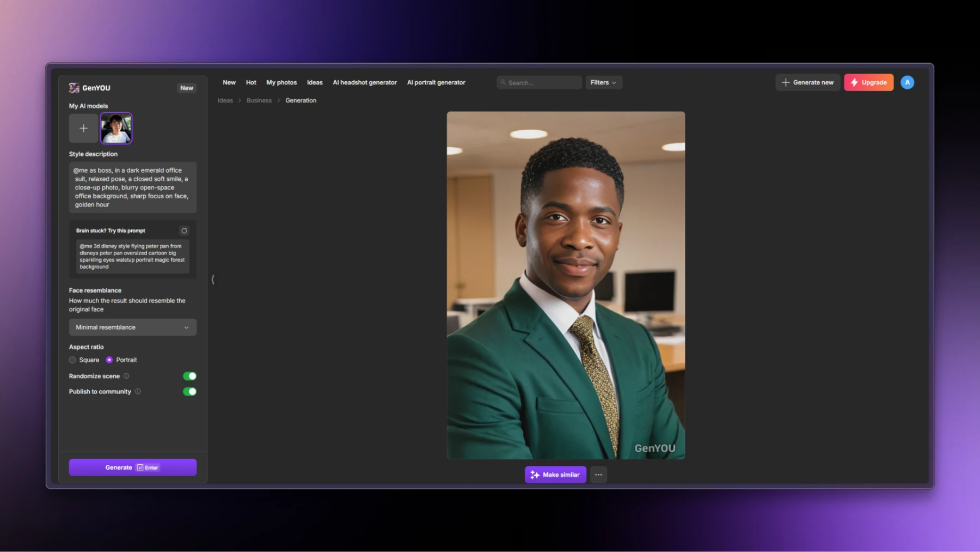
Task: Open the AI headshot generator tab
Action: pos(365,82)
